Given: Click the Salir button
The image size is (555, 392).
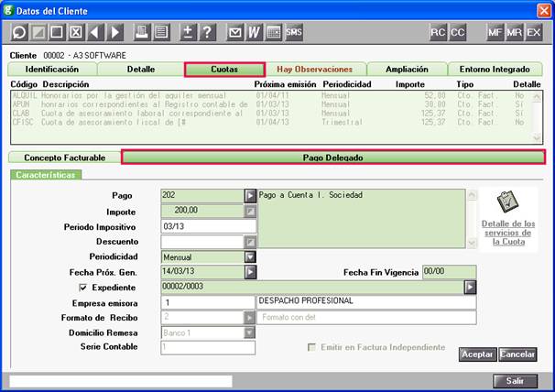Looking at the screenshot, I should [x=515, y=381].
